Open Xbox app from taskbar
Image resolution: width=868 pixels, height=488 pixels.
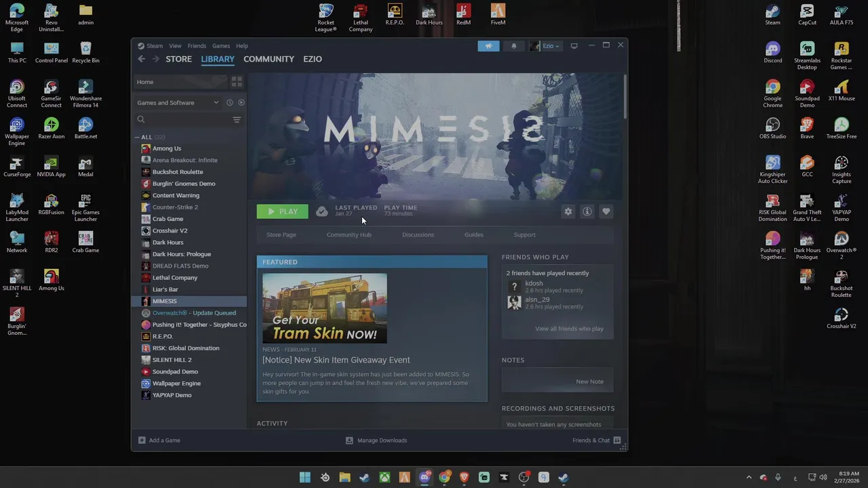pos(384,477)
